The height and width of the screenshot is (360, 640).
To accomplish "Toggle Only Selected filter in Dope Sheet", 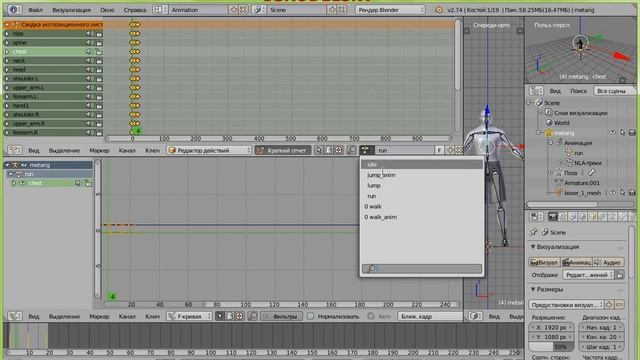I will pyautogui.click(x=319, y=150).
